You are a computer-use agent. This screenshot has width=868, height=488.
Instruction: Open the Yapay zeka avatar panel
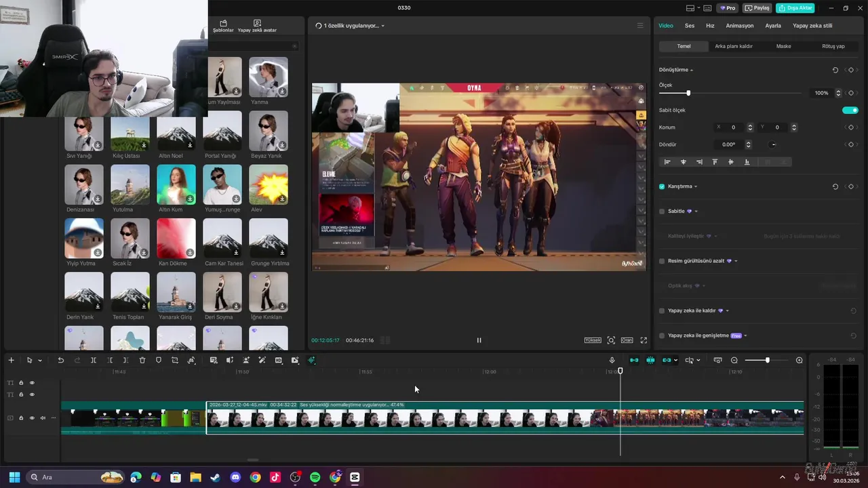[257, 26]
